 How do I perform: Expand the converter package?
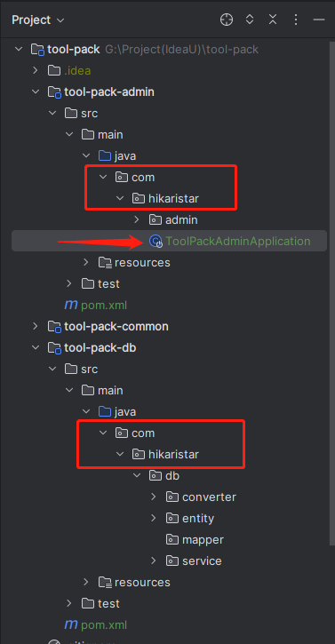154,497
